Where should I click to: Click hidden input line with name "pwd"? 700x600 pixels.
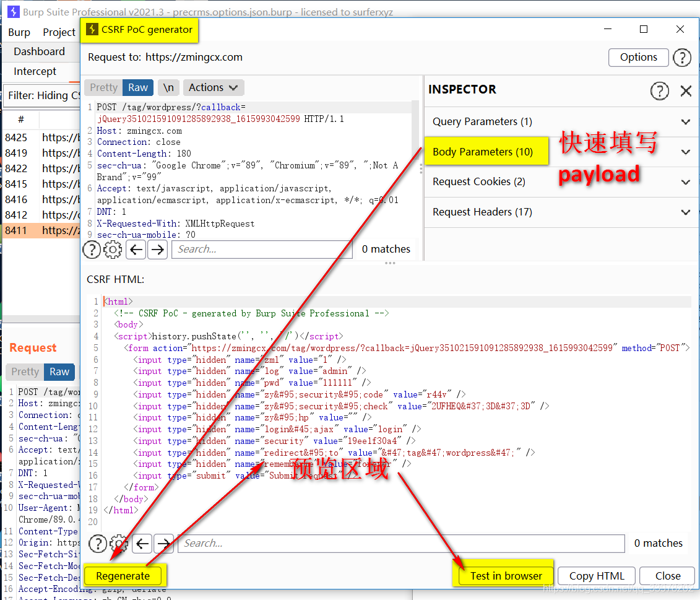pos(252,383)
